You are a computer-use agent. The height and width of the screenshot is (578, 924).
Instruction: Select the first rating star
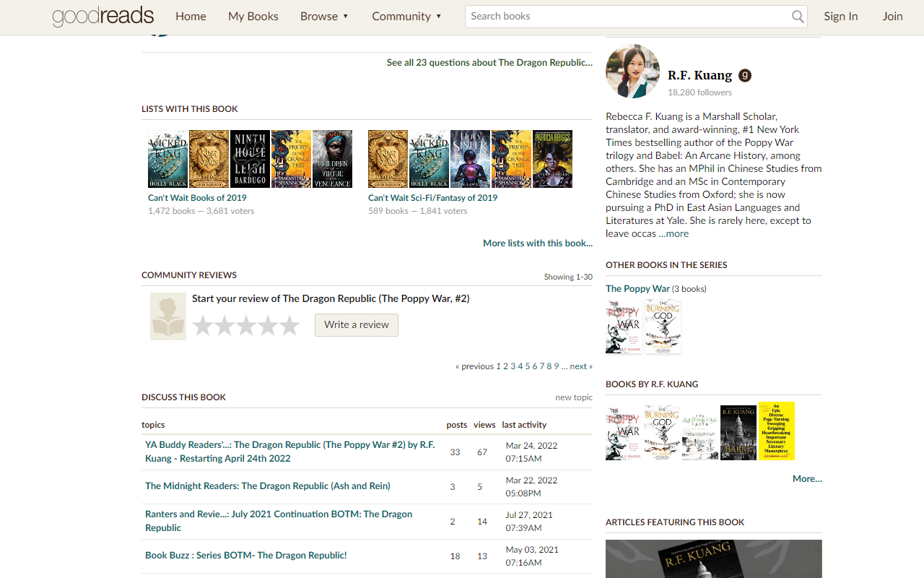[203, 326]
